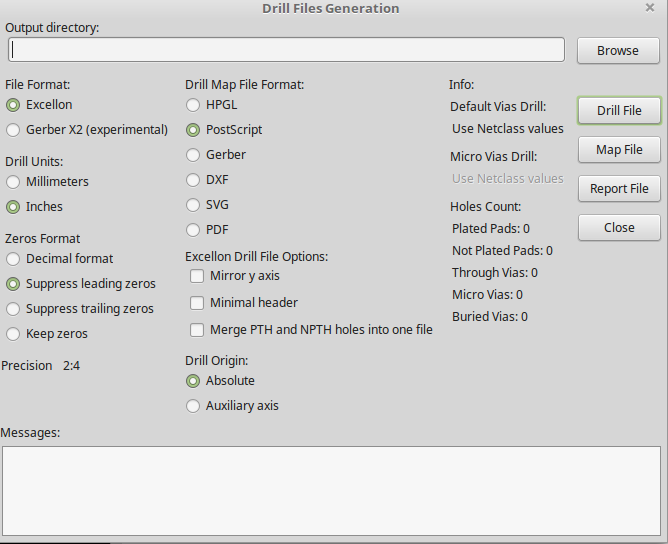Enable Mirror y axis checkbox

point(197,276)
